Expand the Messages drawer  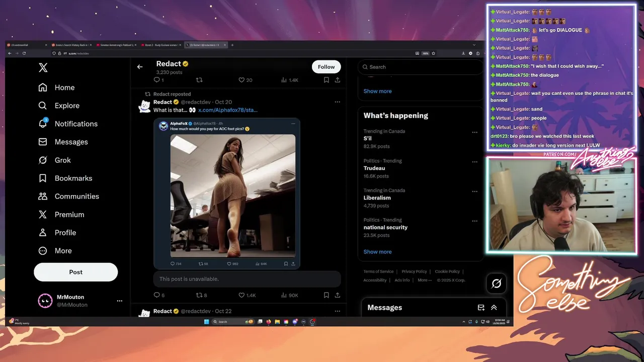point(494,308)
